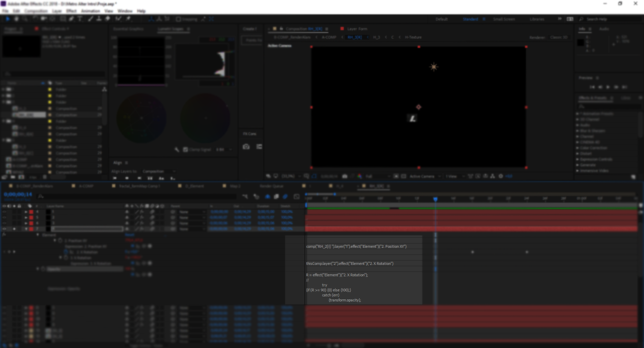Toggle Motion Blur switch in timeline

pyautogui.click(x=285, y=197)
